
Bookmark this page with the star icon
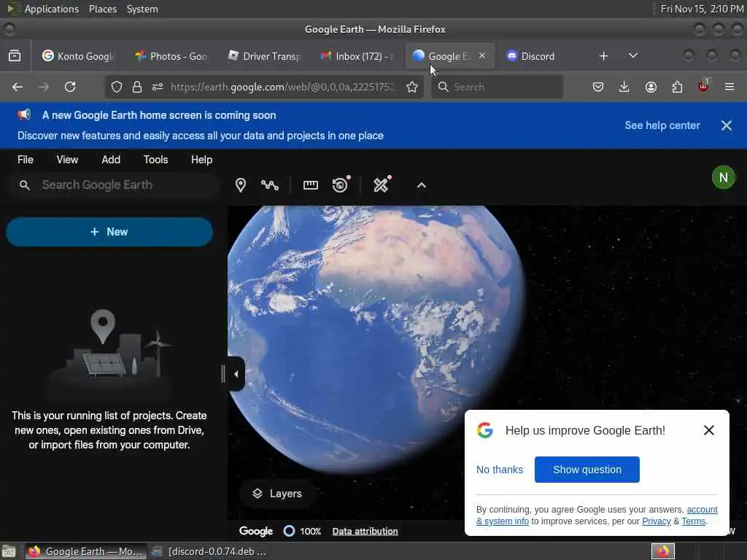click(412, 87)
